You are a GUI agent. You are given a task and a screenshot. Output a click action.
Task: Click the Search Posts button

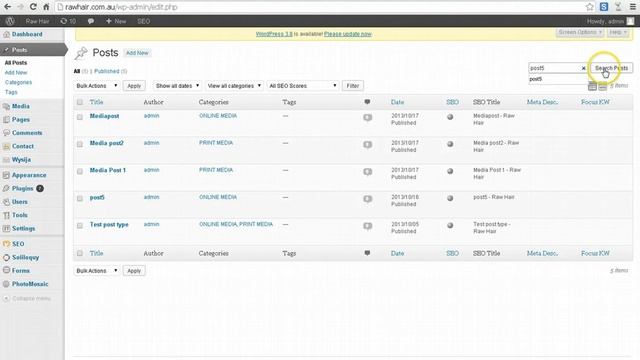611,68
